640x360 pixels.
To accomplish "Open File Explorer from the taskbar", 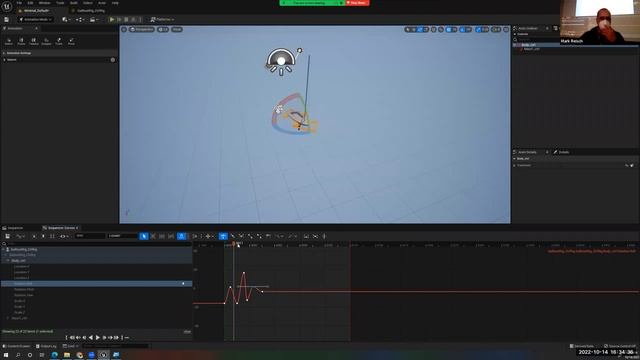I will 67,355.
